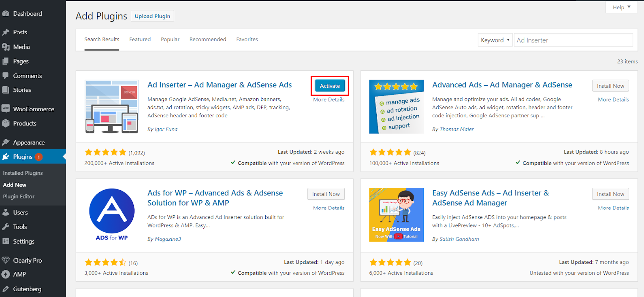Open the Advanced Ads title link

[502, 85]
